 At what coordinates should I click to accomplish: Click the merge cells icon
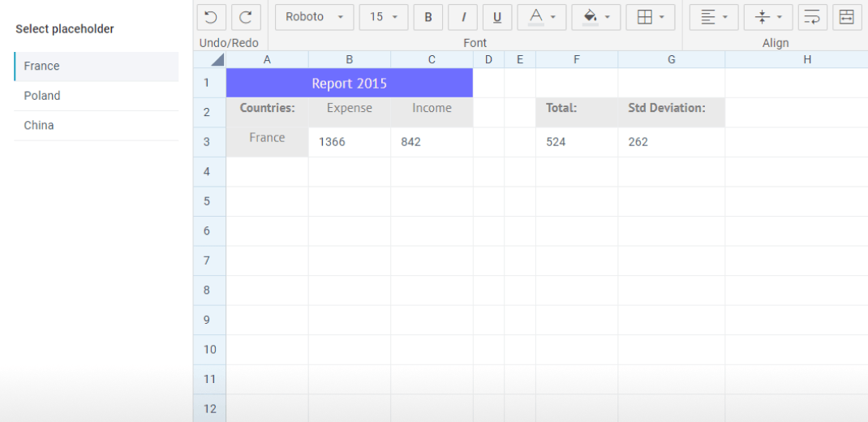(847, 17)
